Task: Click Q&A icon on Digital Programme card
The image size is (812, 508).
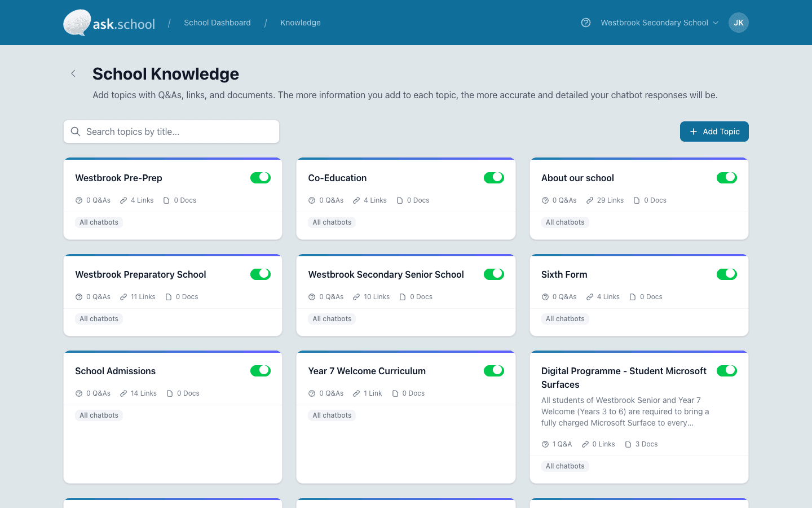Action: [x=545, y=444]
